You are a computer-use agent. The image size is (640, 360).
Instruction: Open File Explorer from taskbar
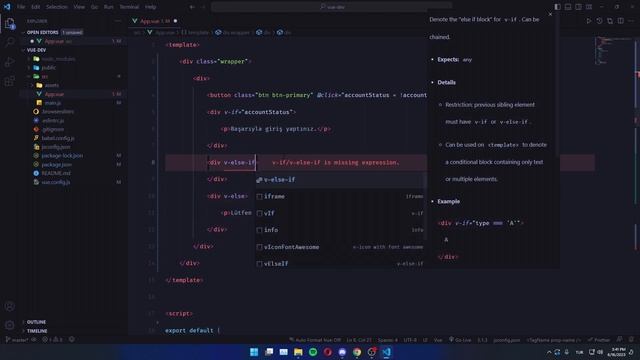[x=298, y=352]
